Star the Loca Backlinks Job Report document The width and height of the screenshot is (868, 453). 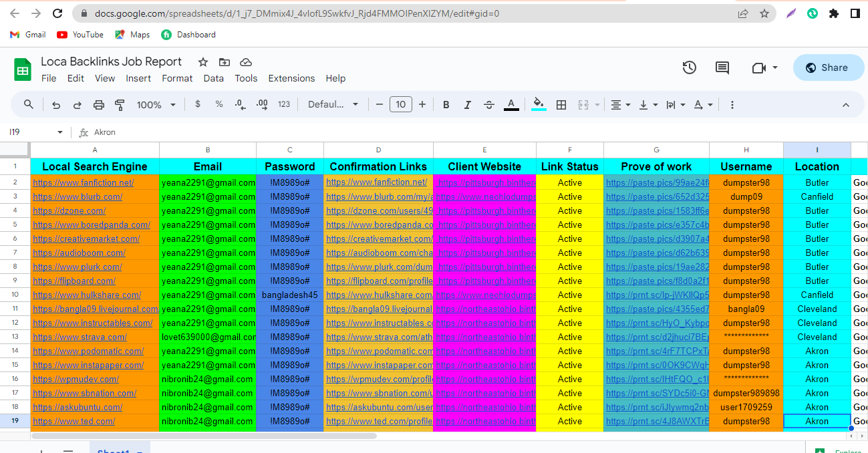(203, 62)
